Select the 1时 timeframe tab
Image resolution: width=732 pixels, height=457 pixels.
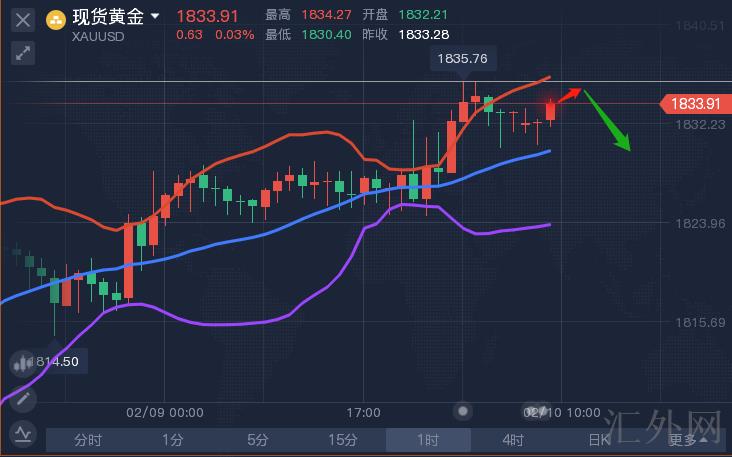(x=428, y=440)
